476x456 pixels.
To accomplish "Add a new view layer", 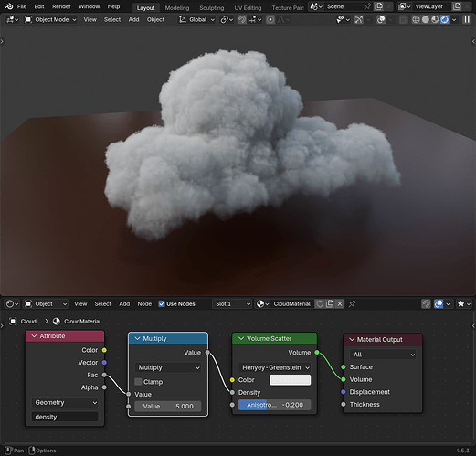I will coord(457,6).
